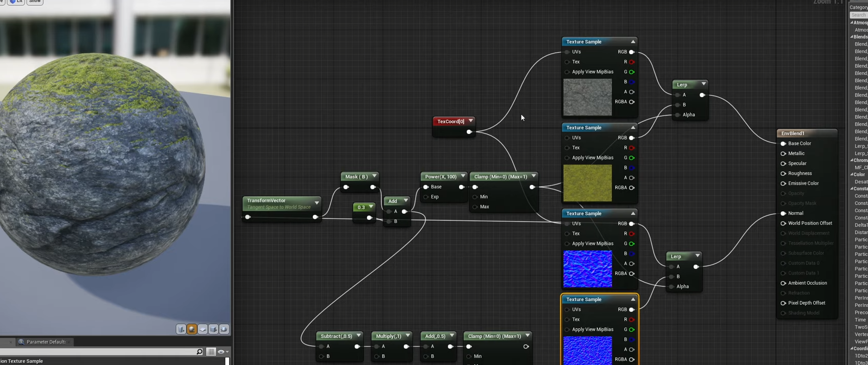This screenshot has width=868, height=365.
Task: Expand the Mask ( B ) node arrow
Action: point(374,176)
